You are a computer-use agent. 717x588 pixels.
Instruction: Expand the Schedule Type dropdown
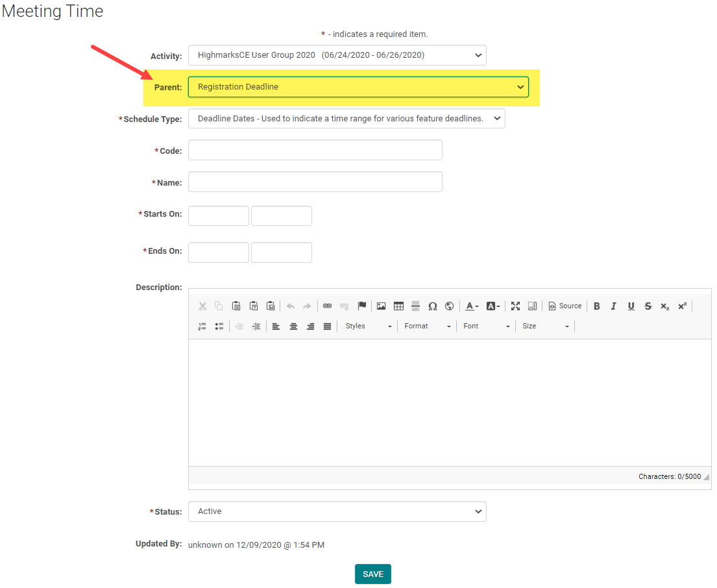[x=346, y=119]
